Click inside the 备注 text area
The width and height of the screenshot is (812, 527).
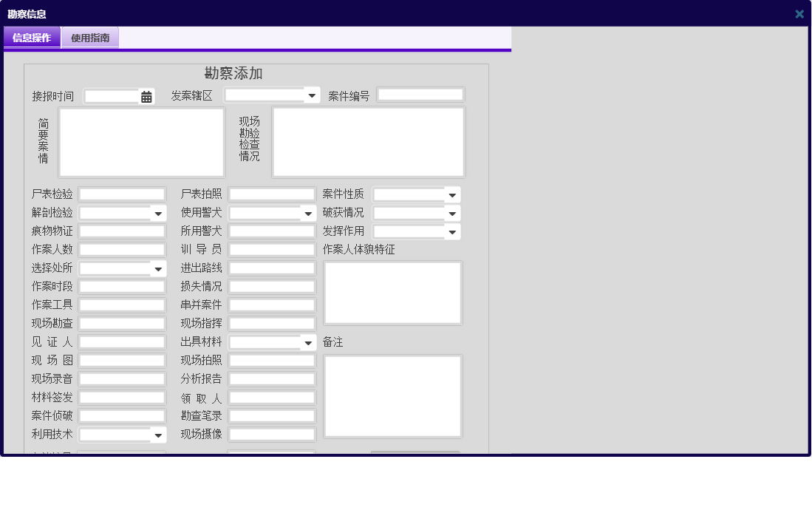pyautogui.click(x=392, y=395)
